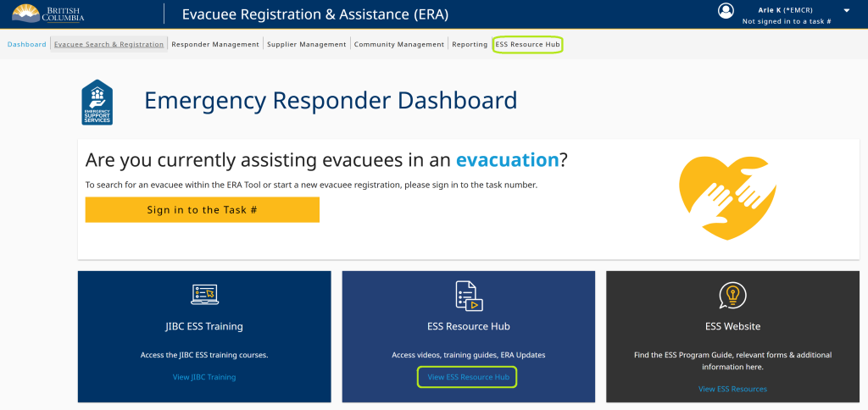Open the user profile avatar icon

click(726, 10)
